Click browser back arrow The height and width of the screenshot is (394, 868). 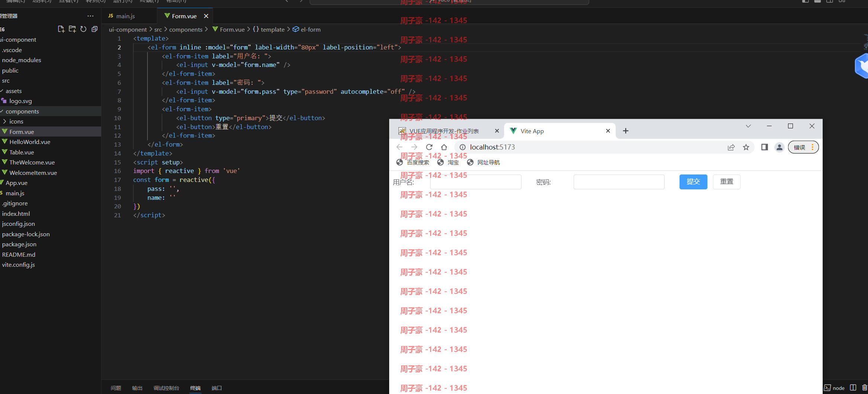[x=400, y=147]
